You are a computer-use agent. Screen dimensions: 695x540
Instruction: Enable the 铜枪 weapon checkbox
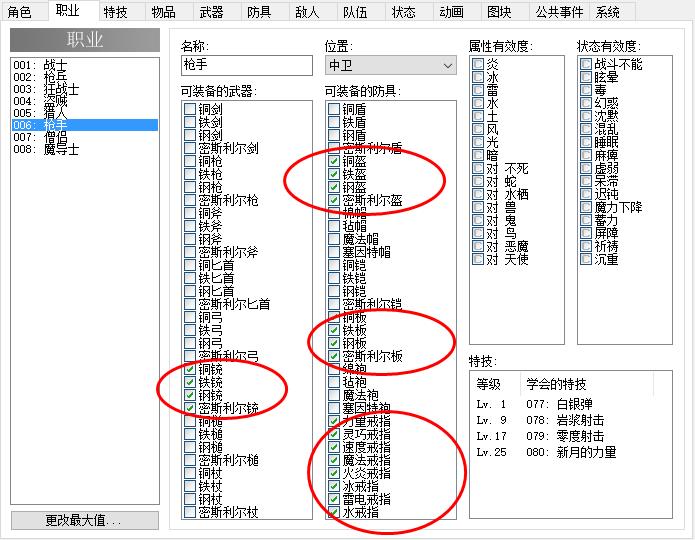(x=190, y=161)
